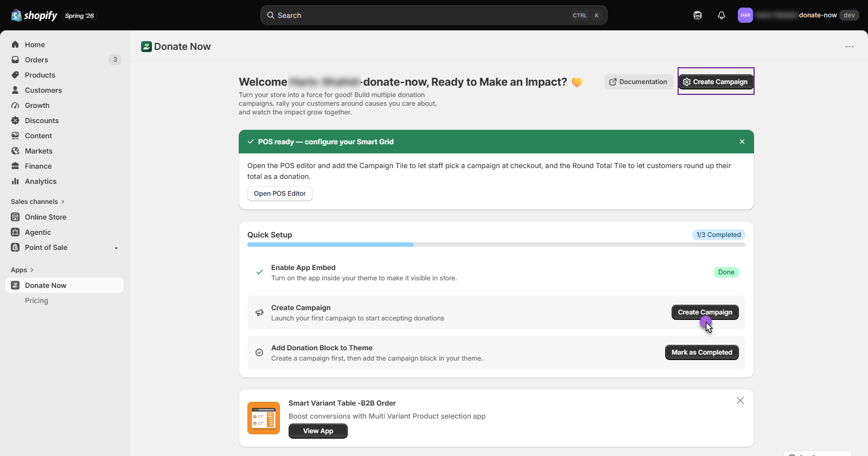Viewport: 868px width, 456px height.
Task: Click the Markets globe icon
Action: [15, 151]
